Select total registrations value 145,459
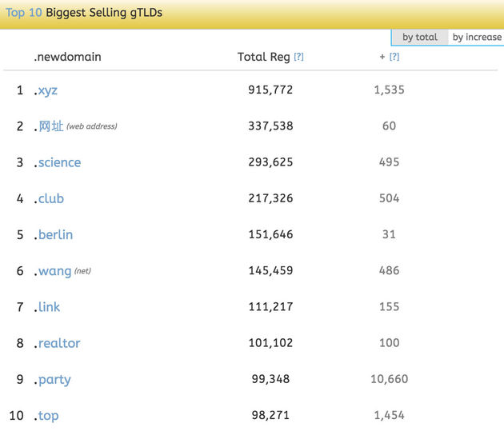Image resolution: width=504 pixels, height=431 pixels. (270, 270)
